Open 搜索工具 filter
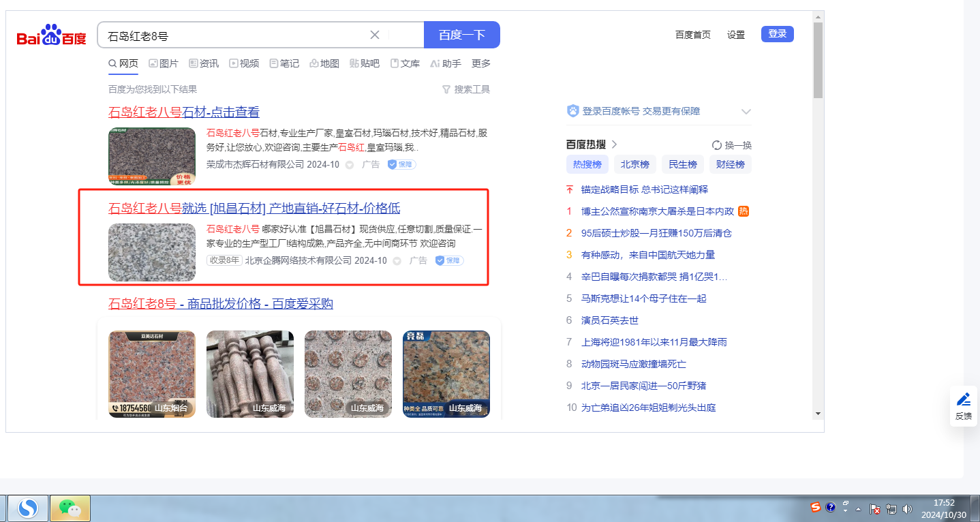980x522 pixels. [x=466, y=89]
